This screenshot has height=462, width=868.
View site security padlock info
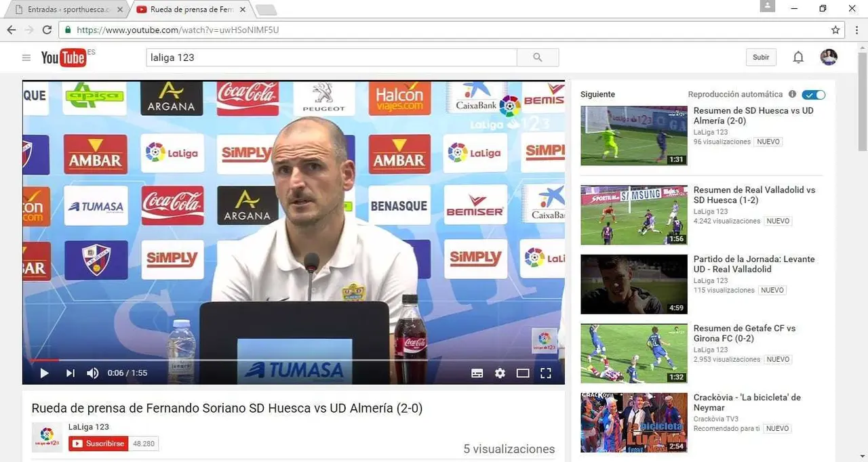[x=68, y=30]
